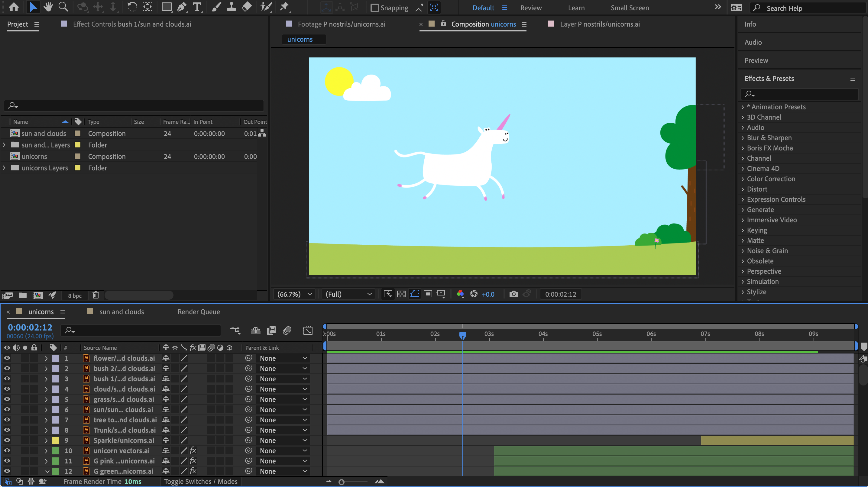This screenshot has width=868, height=487.
Task: Toggle visibility of Sparkle layer 9
Action: click(x=7, y=440)
